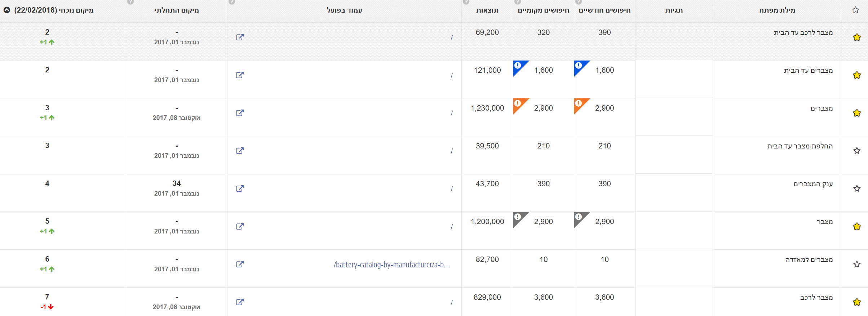Mark ענק המצברים as favorite

(x=857, y=188)
